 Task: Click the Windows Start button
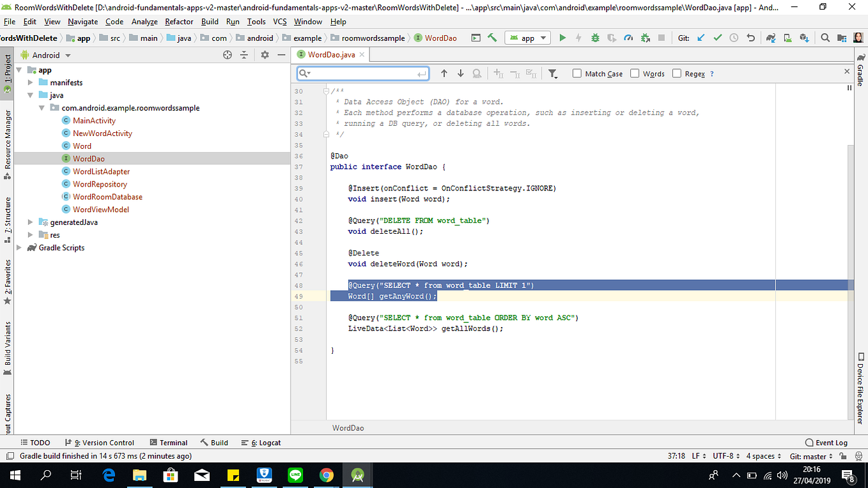(x=15, y=475)
